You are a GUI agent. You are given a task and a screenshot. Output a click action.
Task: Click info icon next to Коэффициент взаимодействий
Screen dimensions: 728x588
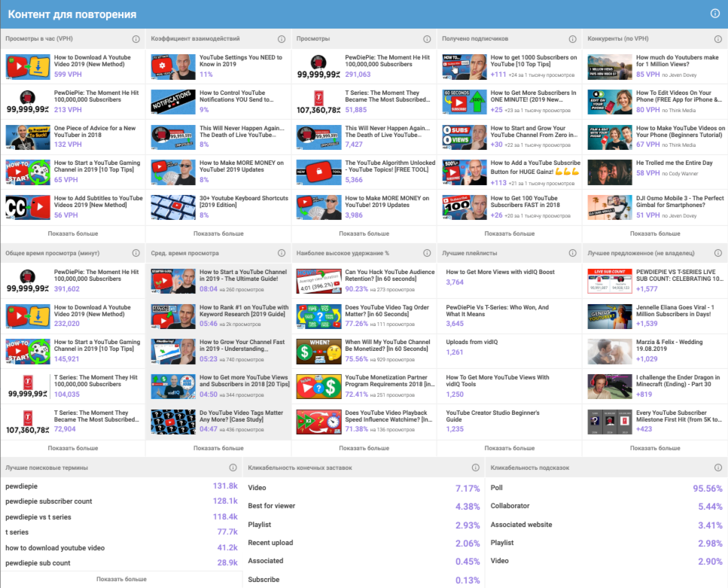click(282, 39)
